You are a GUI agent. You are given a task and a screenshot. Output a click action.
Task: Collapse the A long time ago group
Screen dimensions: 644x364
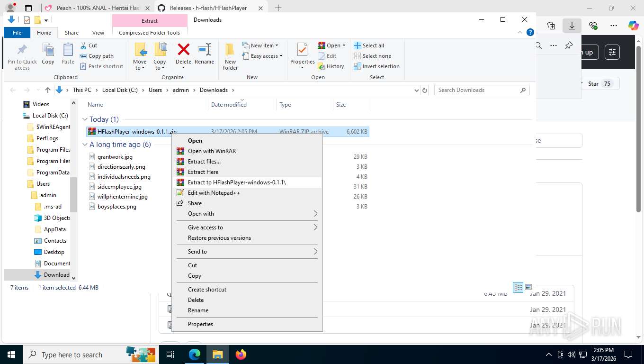[x=85, y=145]
